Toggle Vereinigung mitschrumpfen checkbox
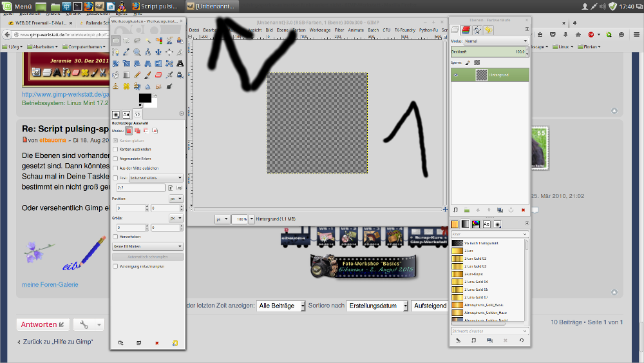Viewport: 644px width, 363px height. click(x=115, y=266)
